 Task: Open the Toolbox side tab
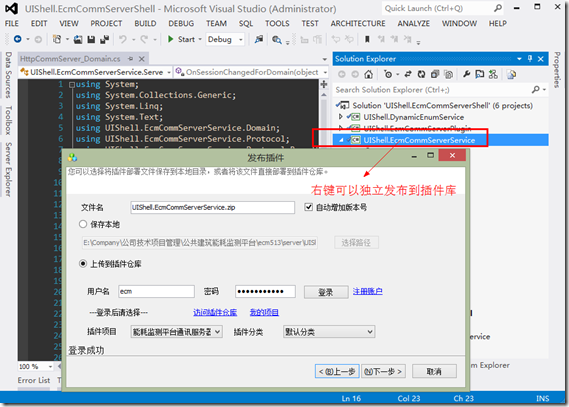pyautogui.click(x=8, y=120)
